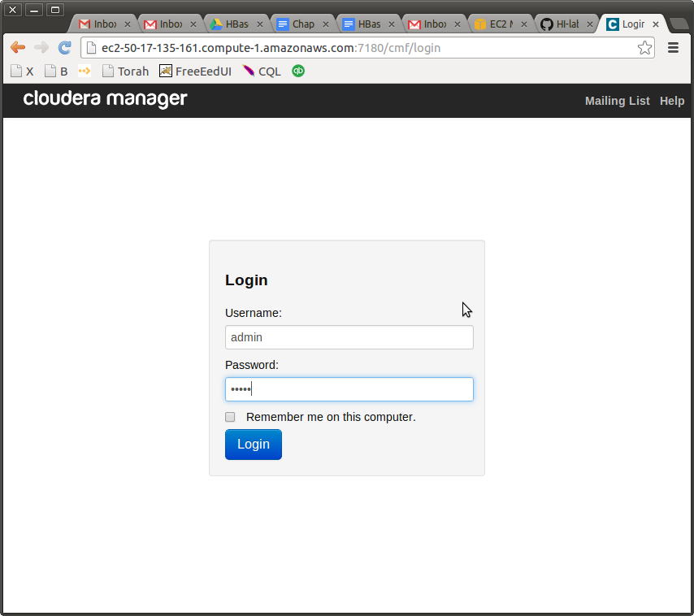Open the Chrome hamburger menu

click(673, 47)
